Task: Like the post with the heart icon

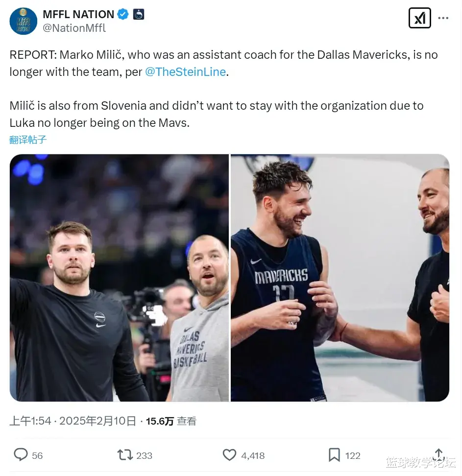Action: coord(229,455)
